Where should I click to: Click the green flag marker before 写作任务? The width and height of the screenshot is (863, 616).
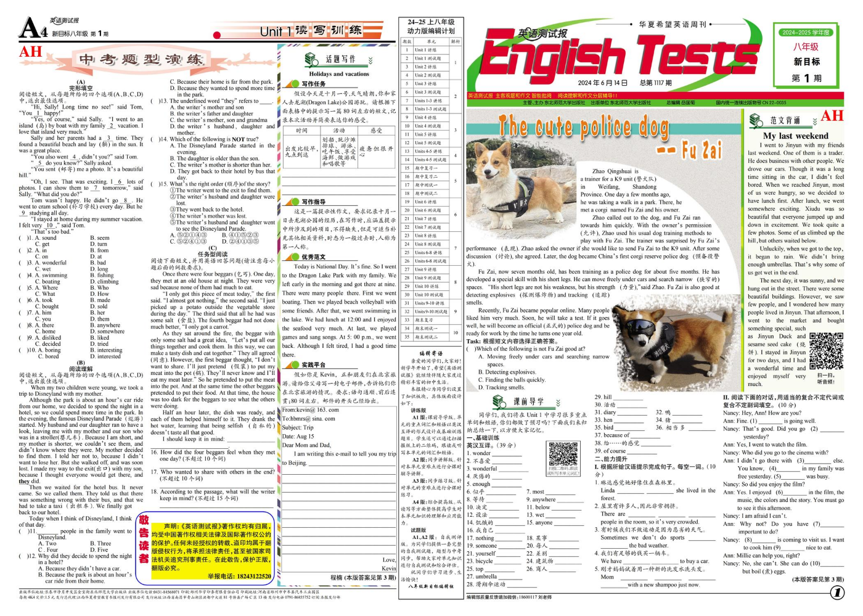(x=292, y=84)
